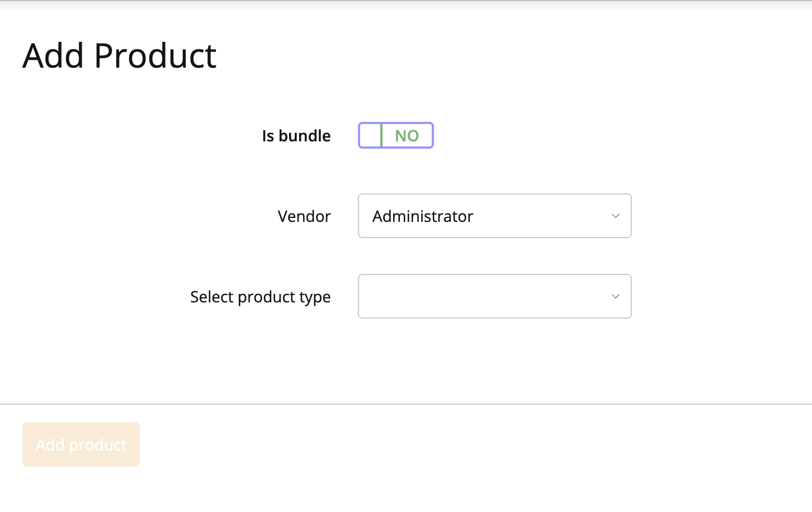The image size is (812, 512).
Task: Click the green NO text on the toggle
Action: point(407,135)
